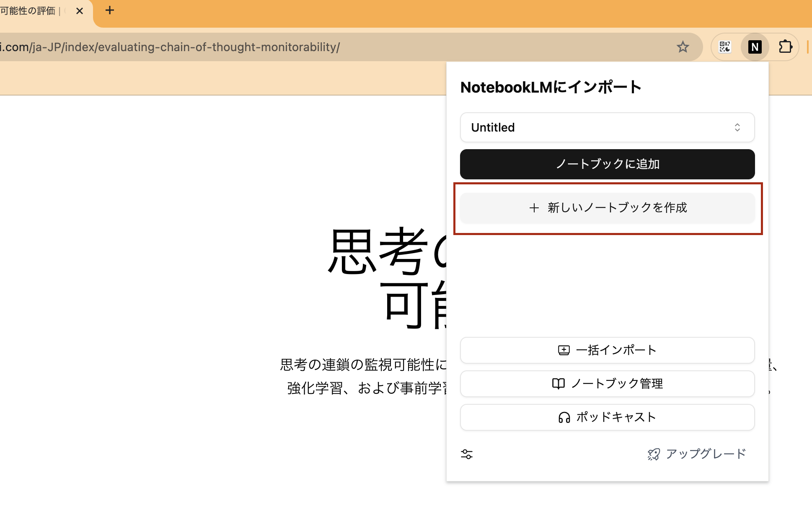Click the book icon in ノートブック管理
Screen dimensions: 812x507
click(x=558, y=384)
